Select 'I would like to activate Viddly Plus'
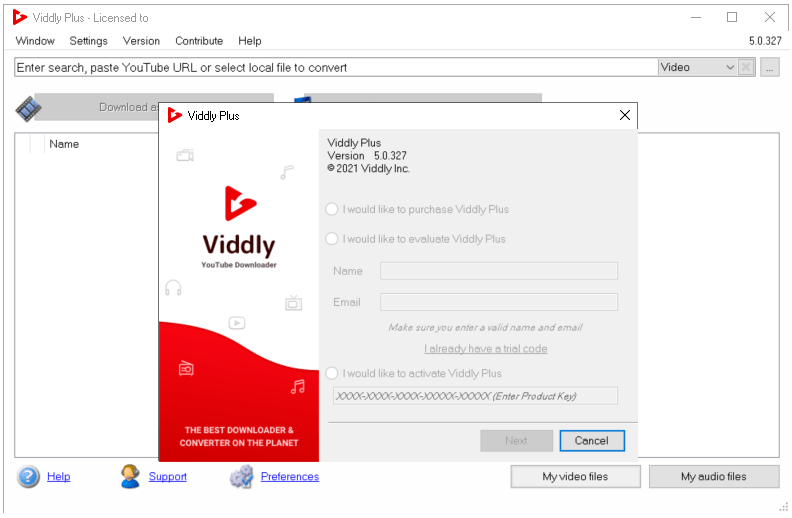792x518 pixels. (331, 373)
